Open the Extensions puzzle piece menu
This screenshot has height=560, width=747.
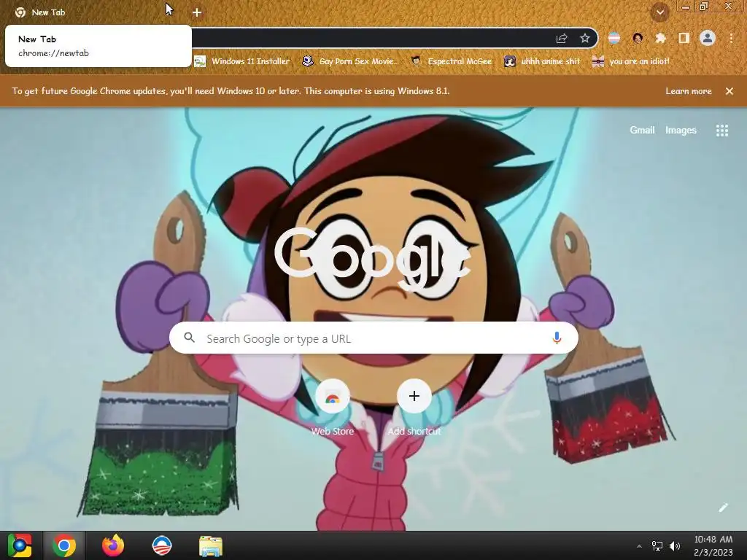(660, 38)
